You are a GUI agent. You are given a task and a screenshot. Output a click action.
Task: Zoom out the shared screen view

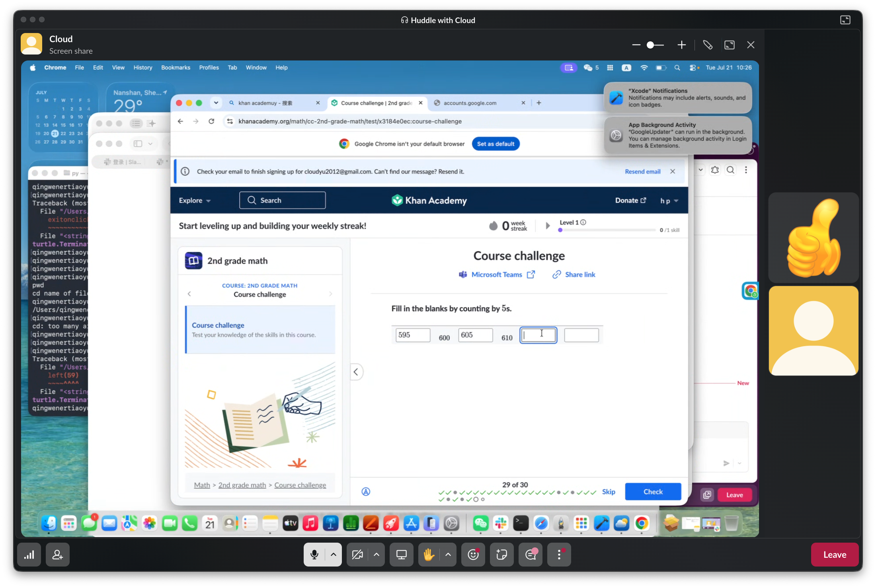tap(636, 45)
